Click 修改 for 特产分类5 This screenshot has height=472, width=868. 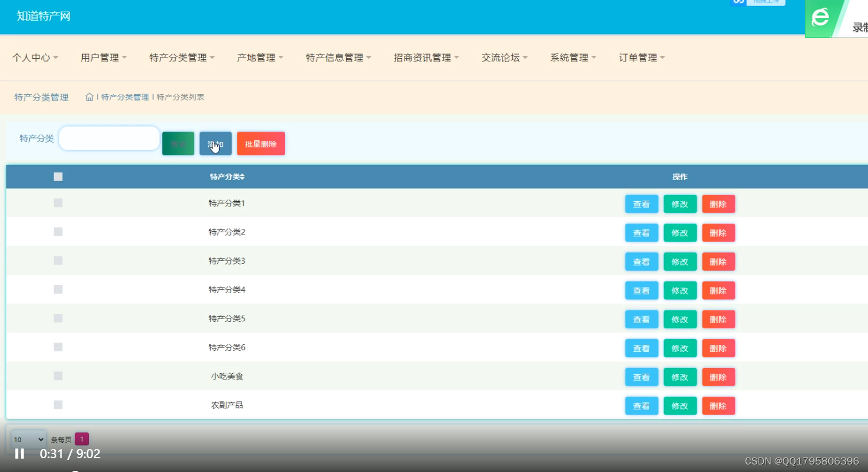(x=680, y=319)
